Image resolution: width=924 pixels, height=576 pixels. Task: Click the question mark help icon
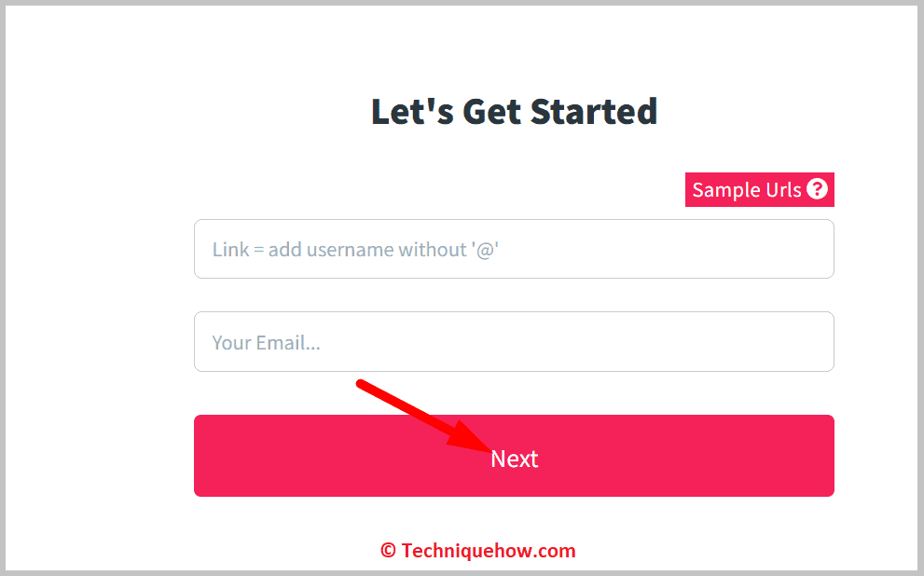coord(817,189)
